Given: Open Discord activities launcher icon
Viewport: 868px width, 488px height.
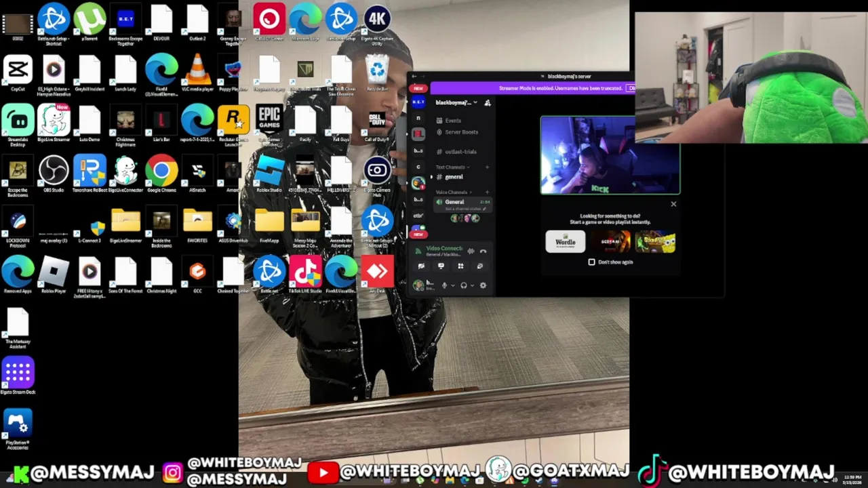Looking at the screenshot, I should click(460, 266).
